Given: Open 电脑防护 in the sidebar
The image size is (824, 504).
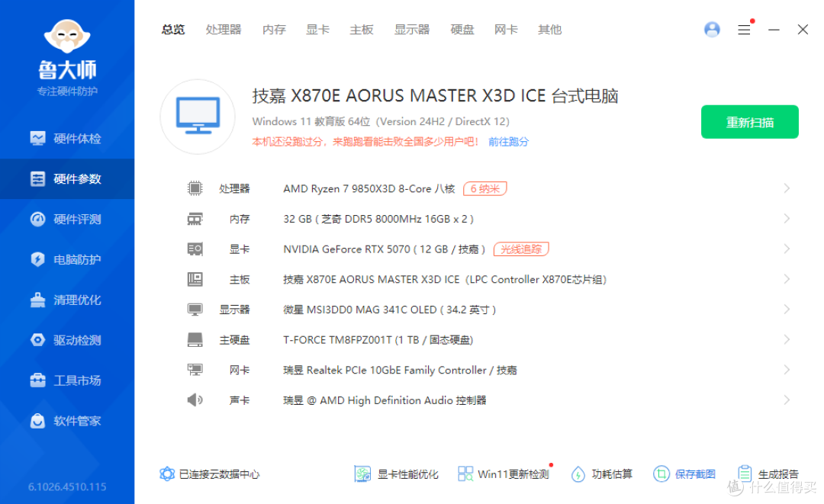Looking at the screenshot, I should point(66,260).
